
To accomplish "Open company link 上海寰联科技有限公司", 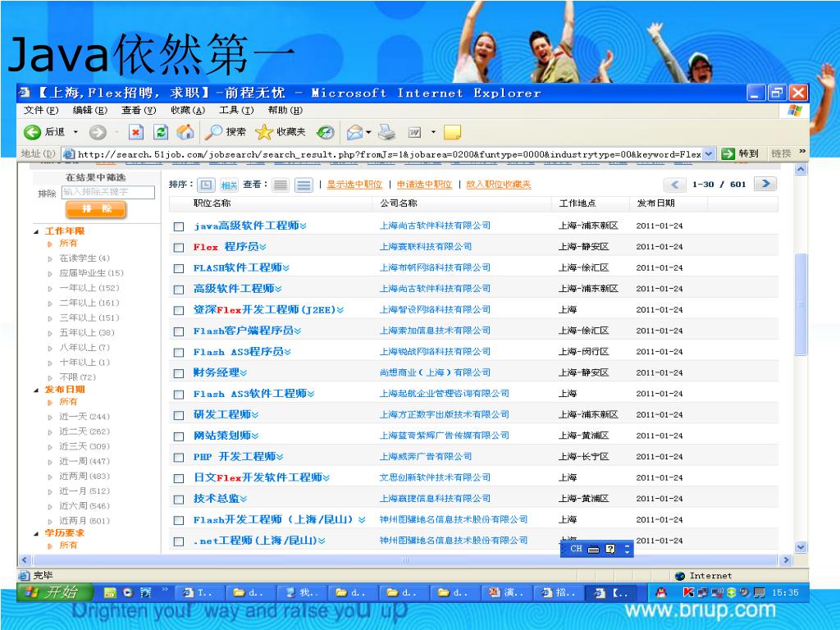I will click(x=426, y=247).
